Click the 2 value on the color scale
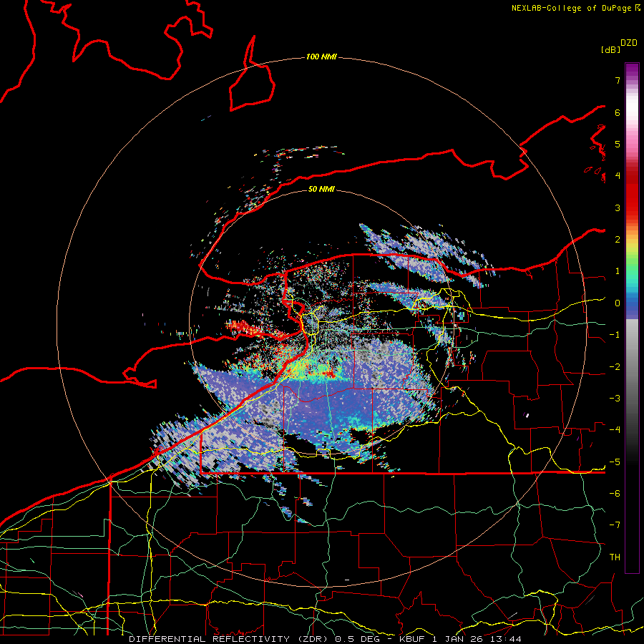The height and width of the screenshot is (644, 644). pos(618,240)
